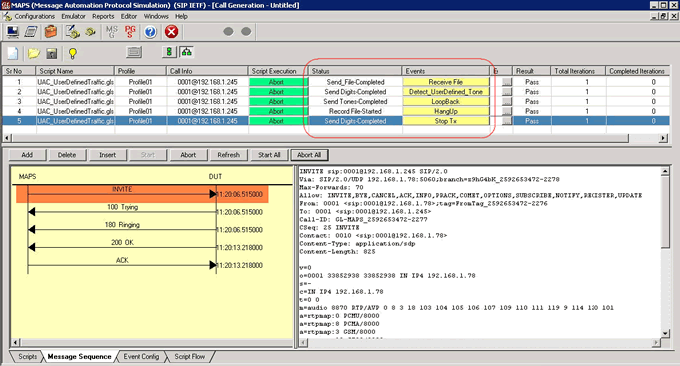
Task: Click ellipsis button in row 1
Action: coord(507,82)
